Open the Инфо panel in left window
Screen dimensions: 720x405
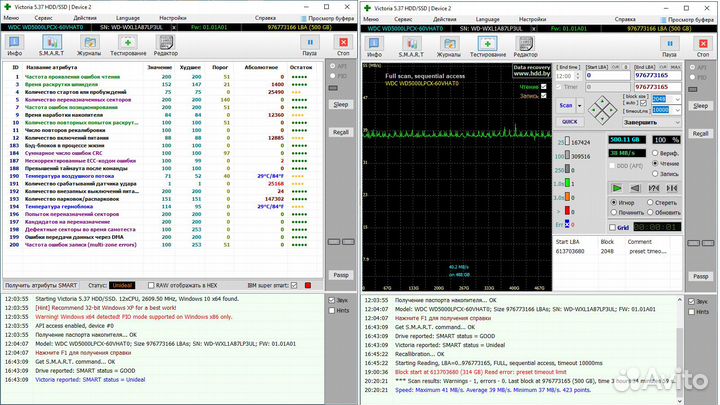tap(14, 43)
